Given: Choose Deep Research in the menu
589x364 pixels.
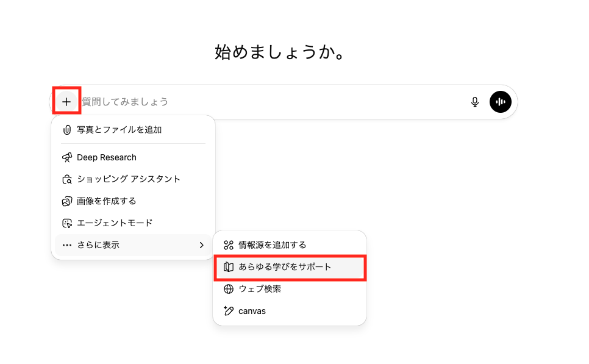Looking at the screenshot, I should point(107,157).
